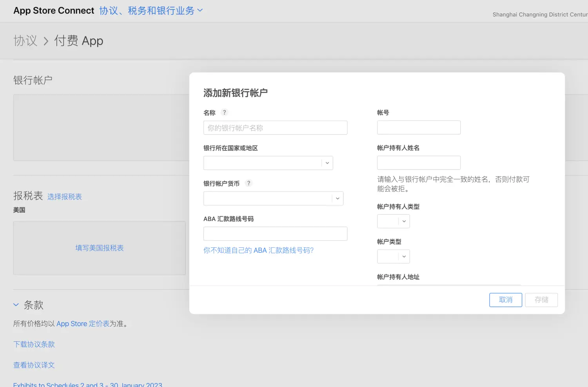The image size is (588, 387).
Task: Open the App Store 定价表 link
Action: [x=83, y=324]
